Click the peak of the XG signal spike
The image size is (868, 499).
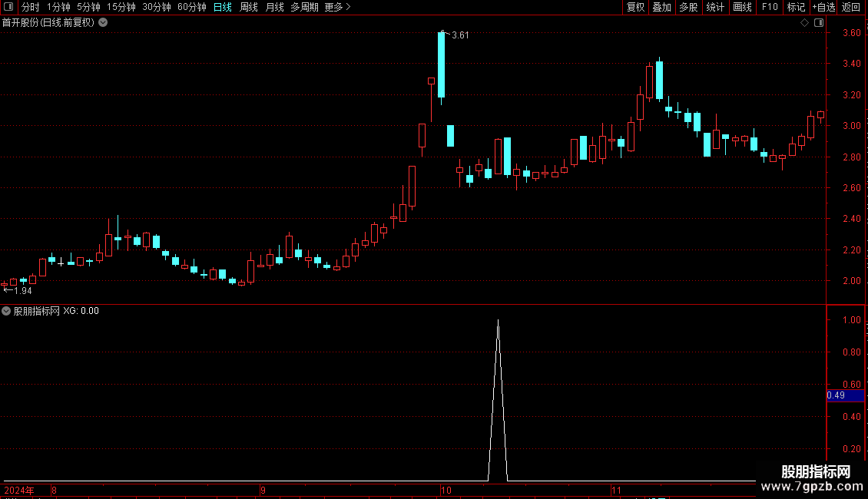click(499, 321)
